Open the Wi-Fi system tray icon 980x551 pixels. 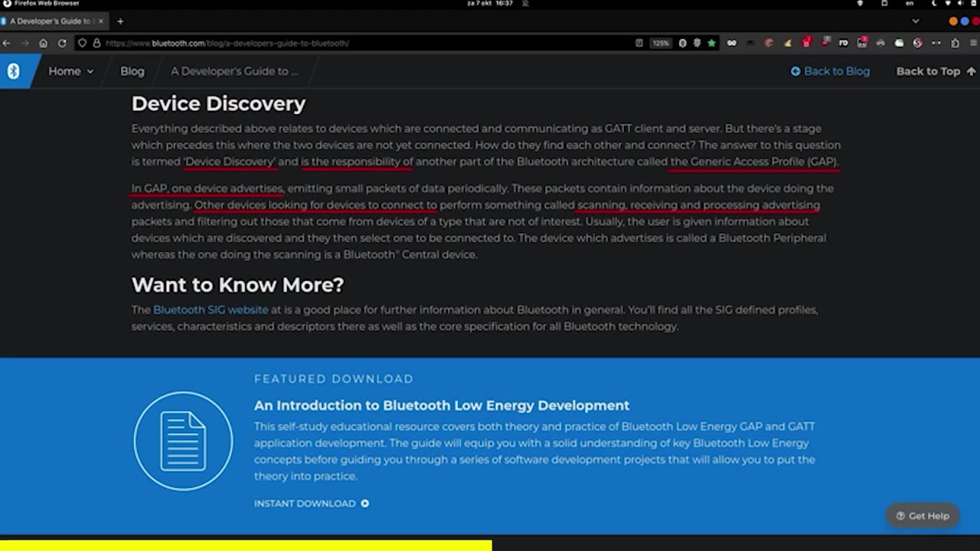click(x=948, y=4)
